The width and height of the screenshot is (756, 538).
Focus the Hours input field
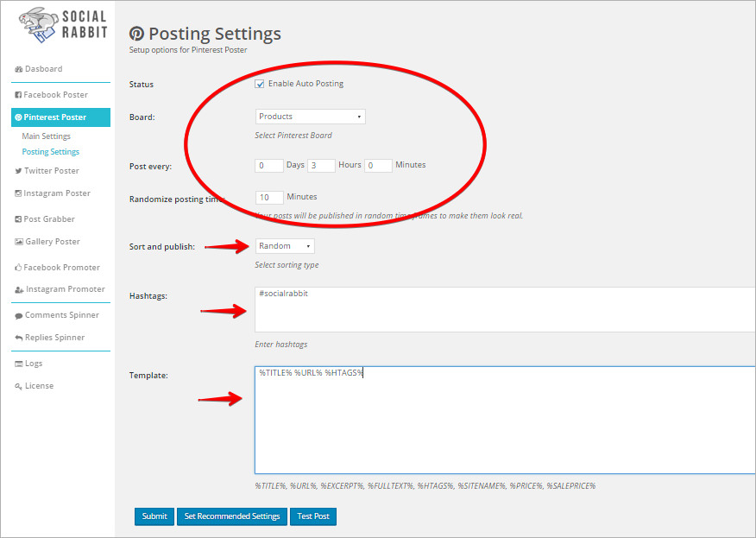[321, 166]
